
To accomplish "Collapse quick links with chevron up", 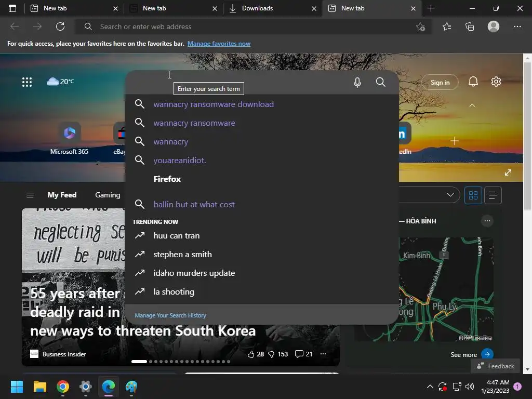I will pyautogui.click(x=472, y=105).
